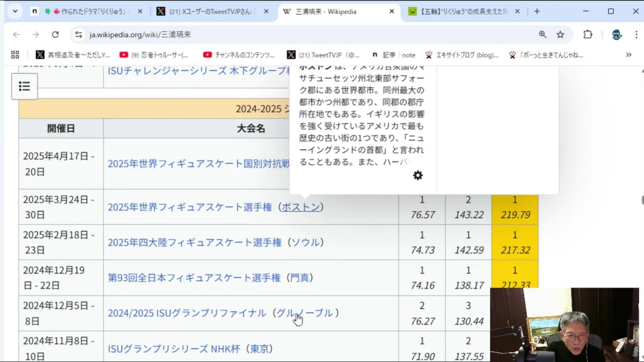Open the apps grid in bookmarks bar
This screenshot has height=362, width=644.
coord(15,55)
